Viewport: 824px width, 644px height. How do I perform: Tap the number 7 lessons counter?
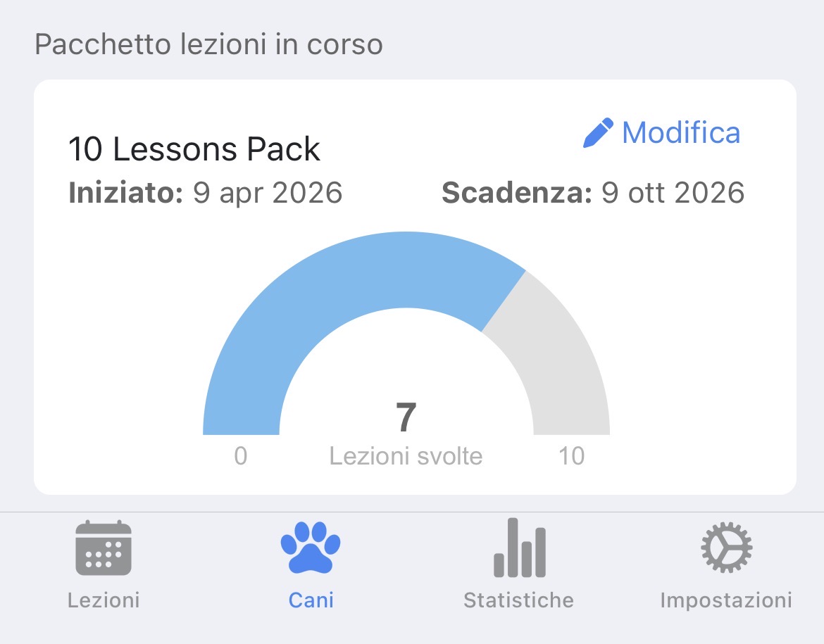(407, 417)
